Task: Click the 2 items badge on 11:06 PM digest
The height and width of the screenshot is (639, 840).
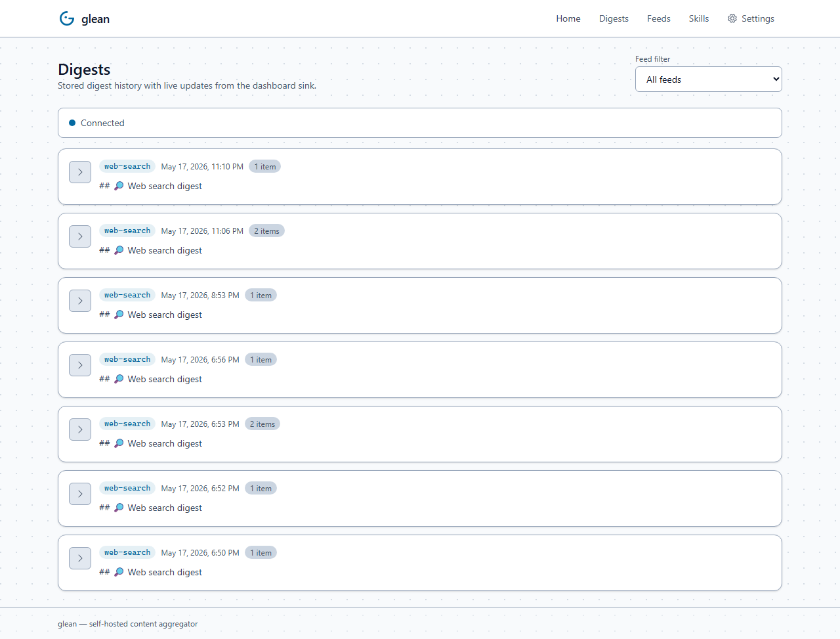Action: click(266, 231)
